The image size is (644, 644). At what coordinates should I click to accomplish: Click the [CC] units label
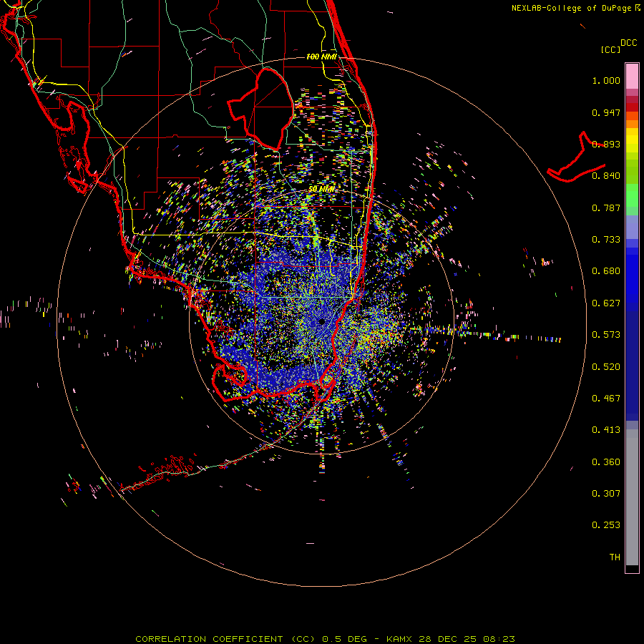(x=610, y=49)
